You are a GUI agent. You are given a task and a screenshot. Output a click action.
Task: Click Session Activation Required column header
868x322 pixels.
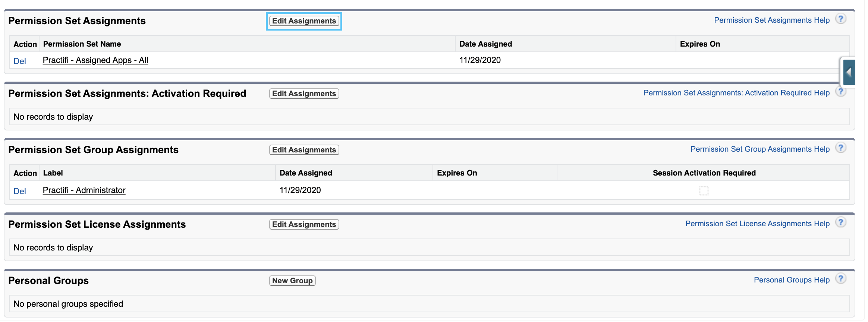(704, 173)
